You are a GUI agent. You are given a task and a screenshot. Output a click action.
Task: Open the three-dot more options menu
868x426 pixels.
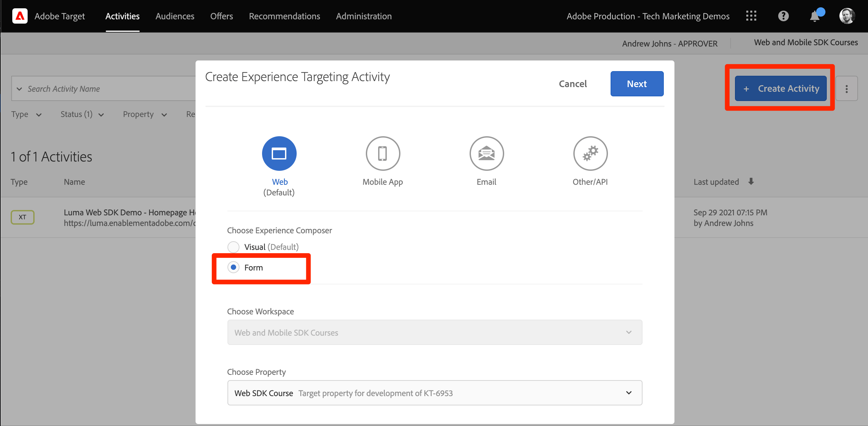846,89
